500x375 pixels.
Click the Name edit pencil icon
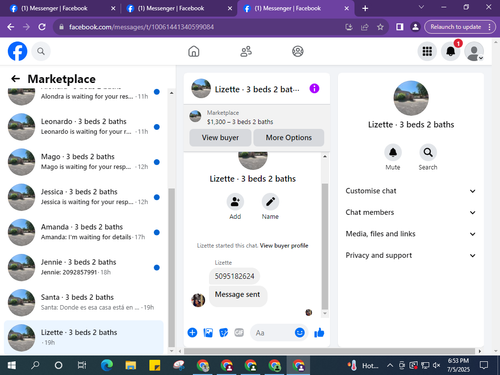(x=270, y=202)
